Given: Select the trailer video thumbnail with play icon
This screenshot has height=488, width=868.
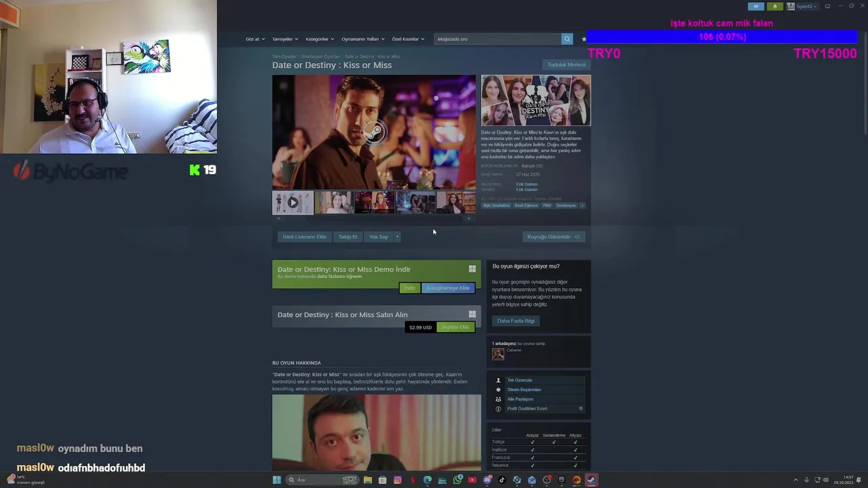Looking at the screenshot, I should point(292,202).
